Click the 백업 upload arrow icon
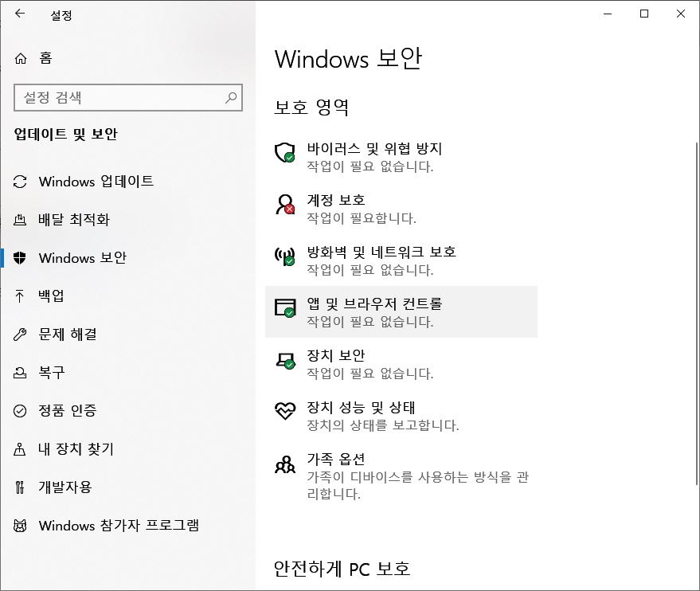700x591 pixels. coord(20,296)
